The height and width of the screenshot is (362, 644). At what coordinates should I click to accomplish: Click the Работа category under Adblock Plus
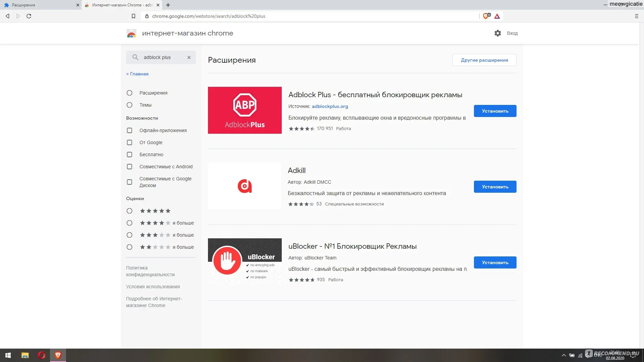click(x=343, y=128)
